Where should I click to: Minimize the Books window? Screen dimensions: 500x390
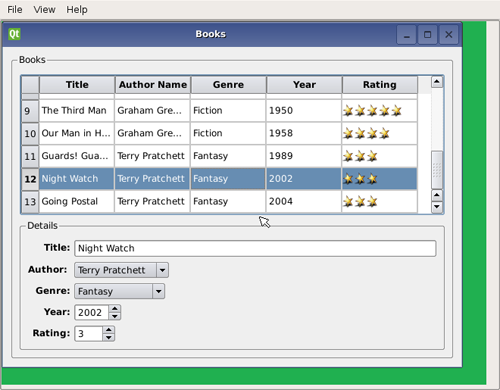(x=406, y=35)
